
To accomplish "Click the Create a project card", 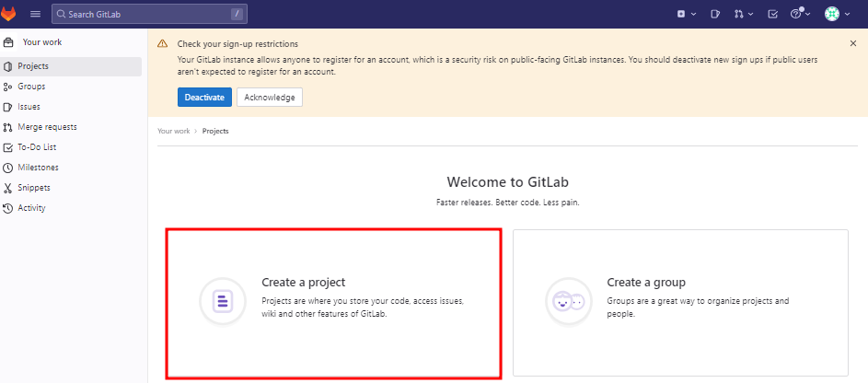I will click(334, 303).
